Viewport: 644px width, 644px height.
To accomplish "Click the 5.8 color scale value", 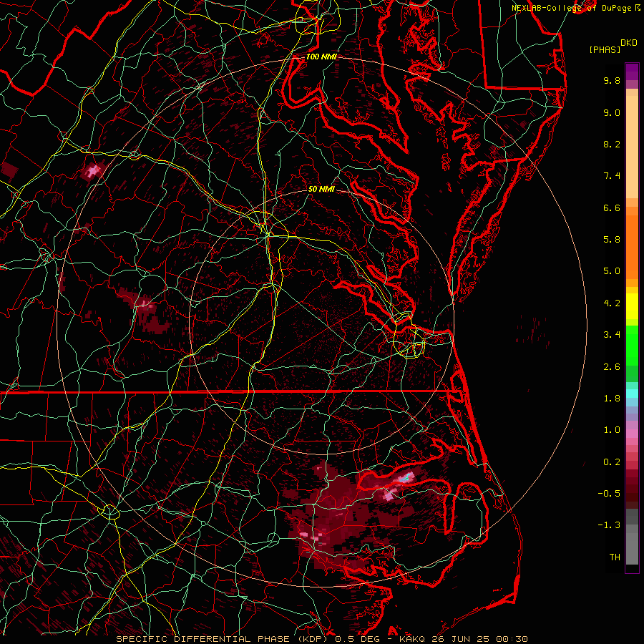I will (612, 240).
